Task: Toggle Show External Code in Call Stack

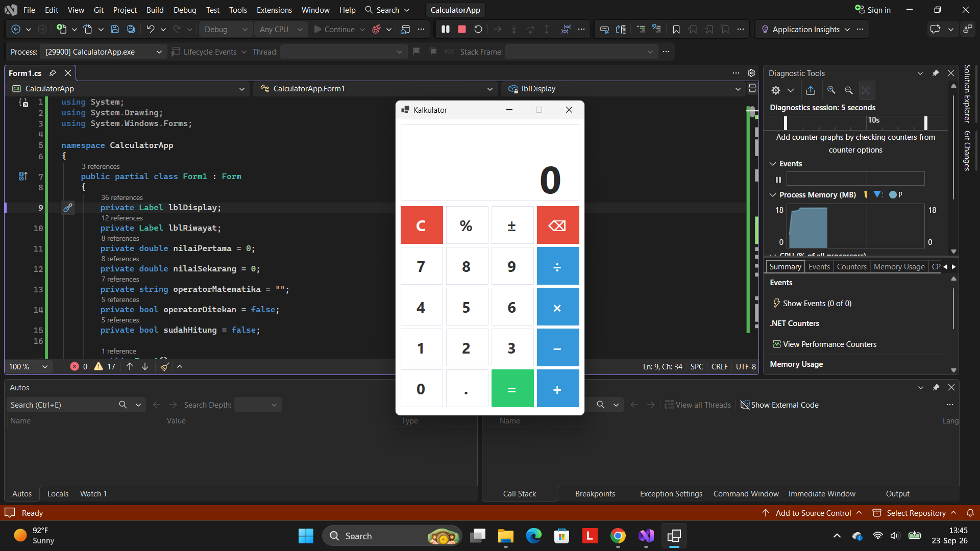Action: coord(779,405)
